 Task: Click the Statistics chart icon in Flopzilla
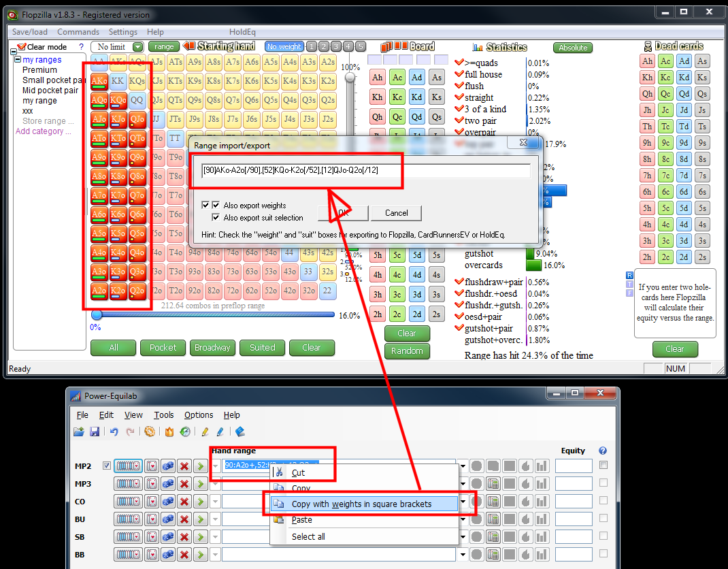[x=478, y=47]
